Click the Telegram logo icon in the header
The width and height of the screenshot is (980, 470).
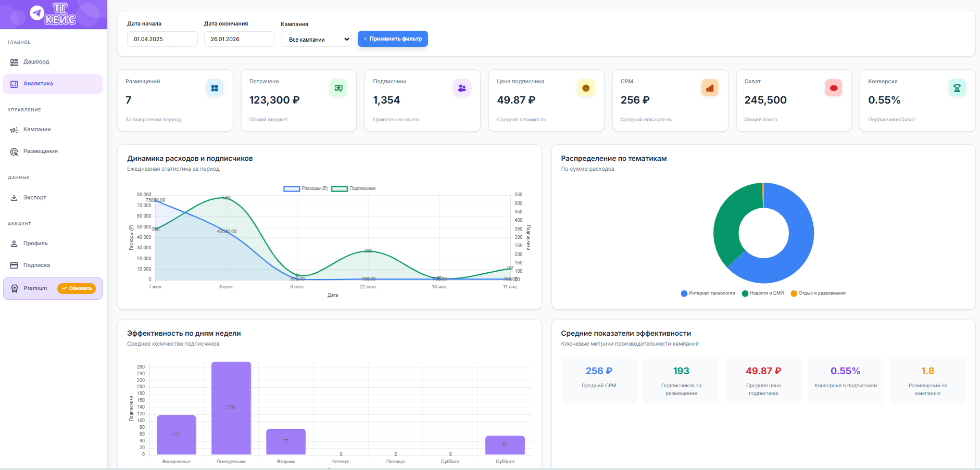click(x=37, y=13)
